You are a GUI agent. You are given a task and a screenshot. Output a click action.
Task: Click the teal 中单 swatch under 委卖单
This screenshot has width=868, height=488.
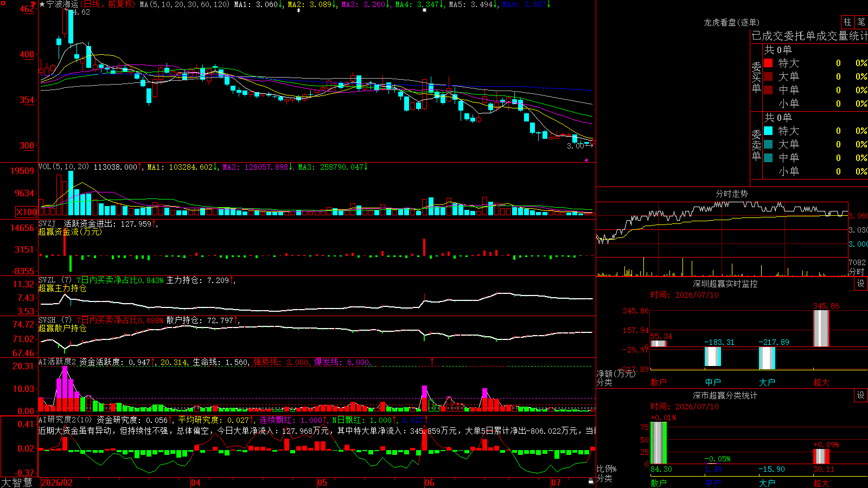click(768, 158)
